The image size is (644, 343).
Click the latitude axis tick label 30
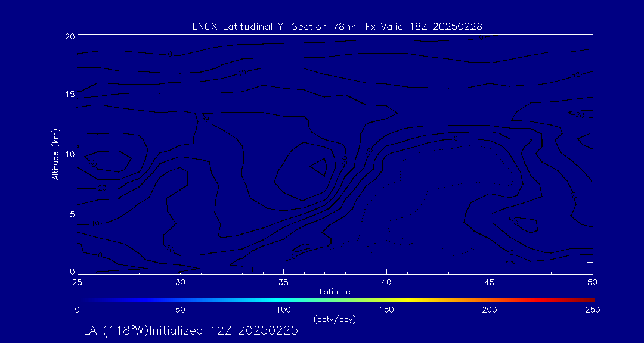(180, 282)
